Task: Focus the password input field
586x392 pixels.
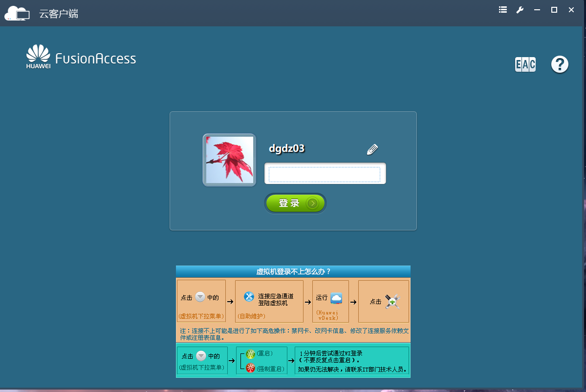Action: [325, 174]
